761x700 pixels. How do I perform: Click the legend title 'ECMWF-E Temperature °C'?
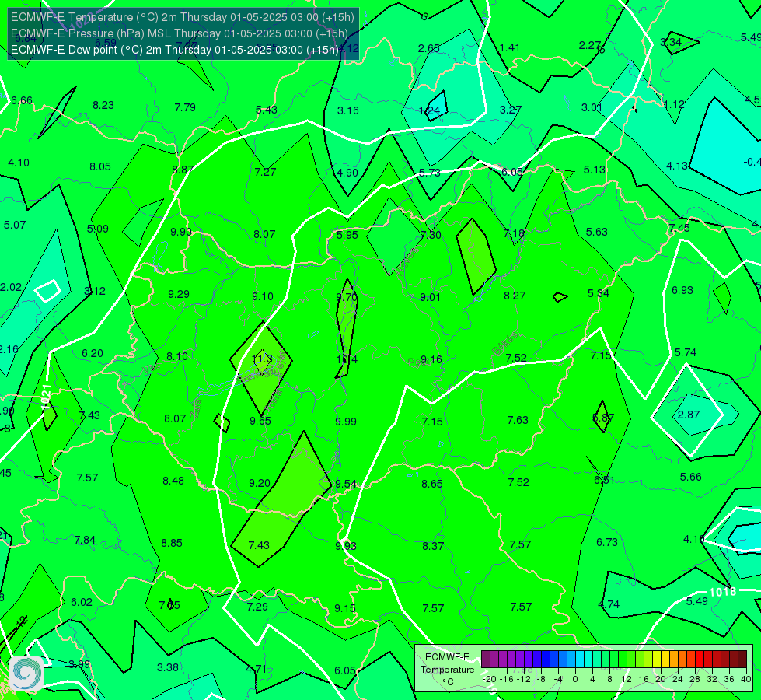(447, 670)
